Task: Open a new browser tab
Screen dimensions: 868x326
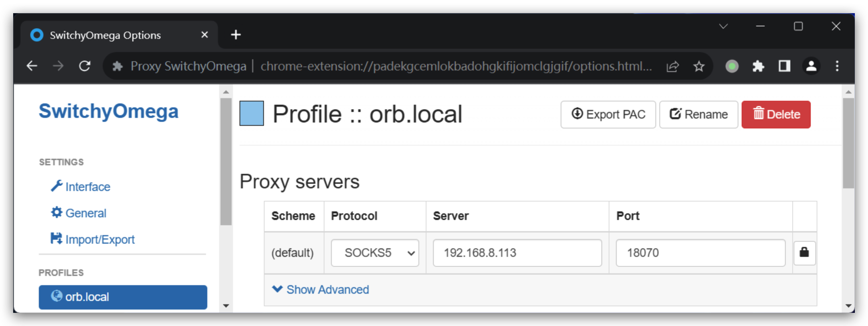Action: [x=236, y=35]
